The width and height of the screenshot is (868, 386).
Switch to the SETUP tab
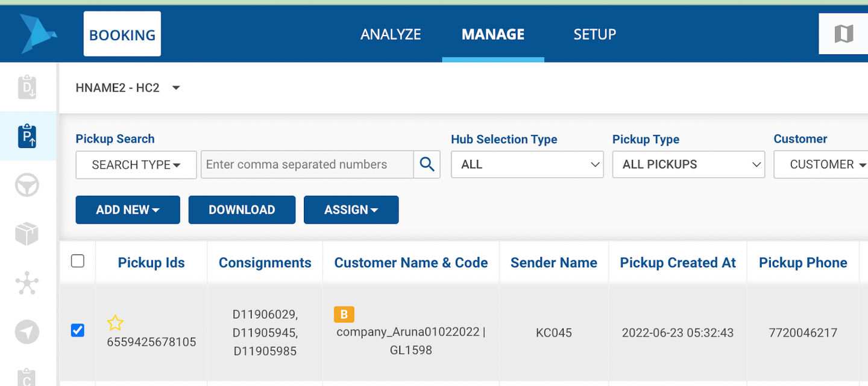click(594, 34)
